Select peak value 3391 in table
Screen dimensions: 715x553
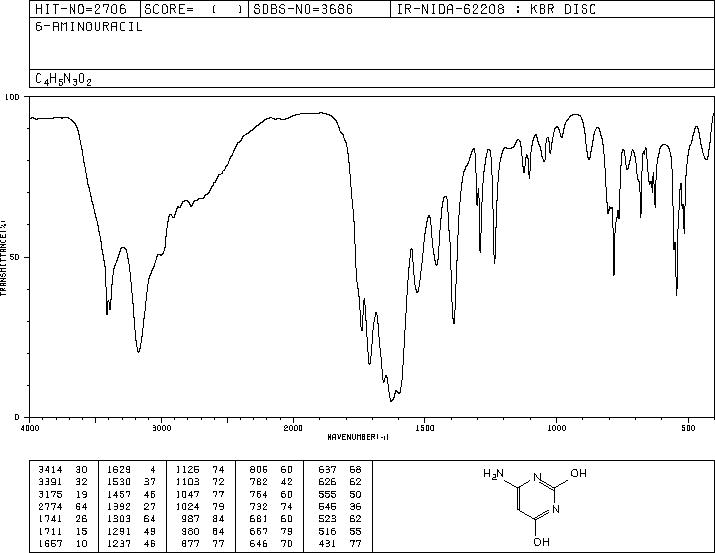pyautogui.click(x=50, y=482)
